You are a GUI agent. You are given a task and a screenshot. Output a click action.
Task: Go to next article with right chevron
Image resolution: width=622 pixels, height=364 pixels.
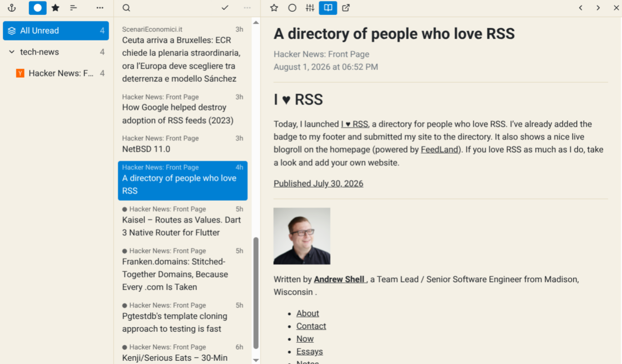[x=598, y=8]
